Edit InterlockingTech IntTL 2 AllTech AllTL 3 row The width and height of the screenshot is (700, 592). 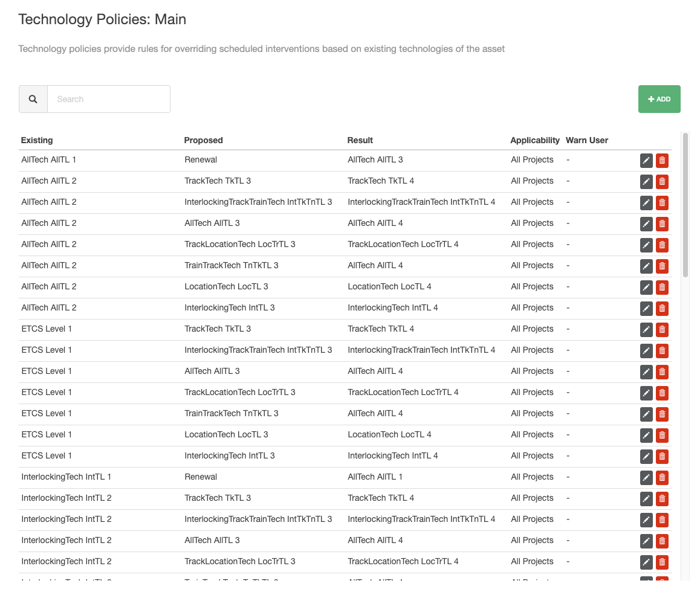[646, 541]
